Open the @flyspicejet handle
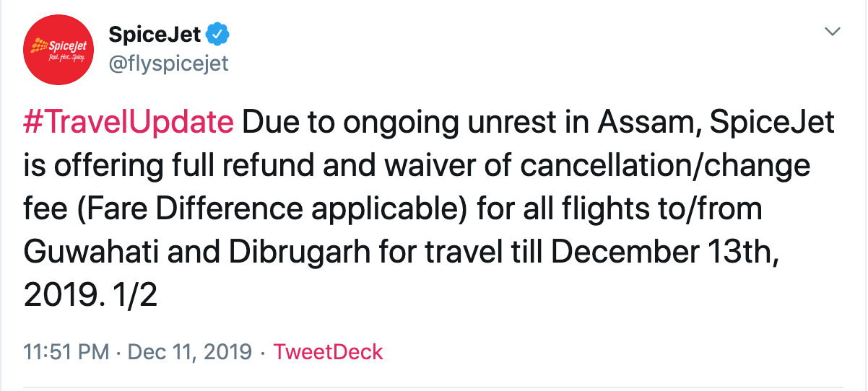 click(168, 63)
